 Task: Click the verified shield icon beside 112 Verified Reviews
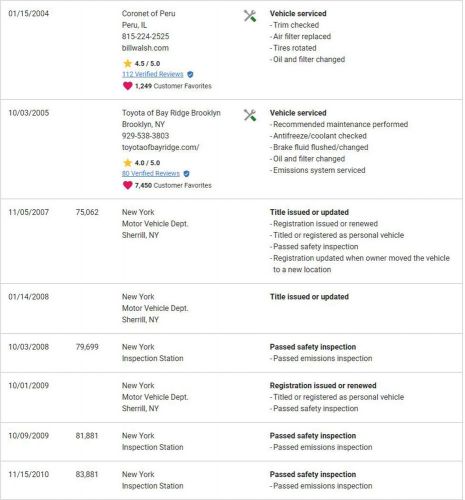(190, 74)
